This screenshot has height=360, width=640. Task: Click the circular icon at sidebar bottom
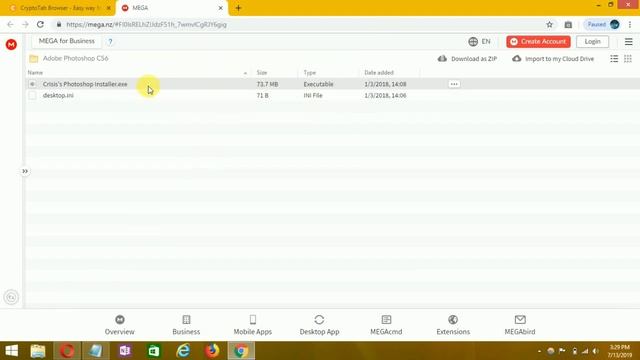(11, 297)
